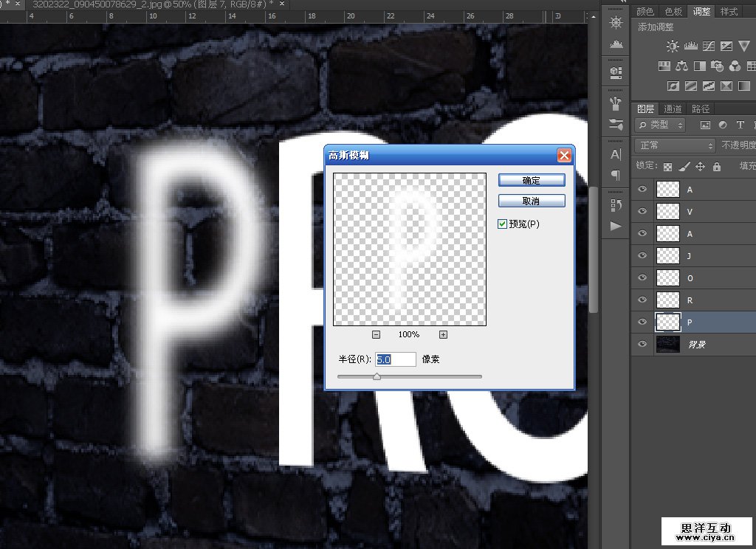Add a Selective Color adjustment
756x549 pixels.
click(726, 86)
